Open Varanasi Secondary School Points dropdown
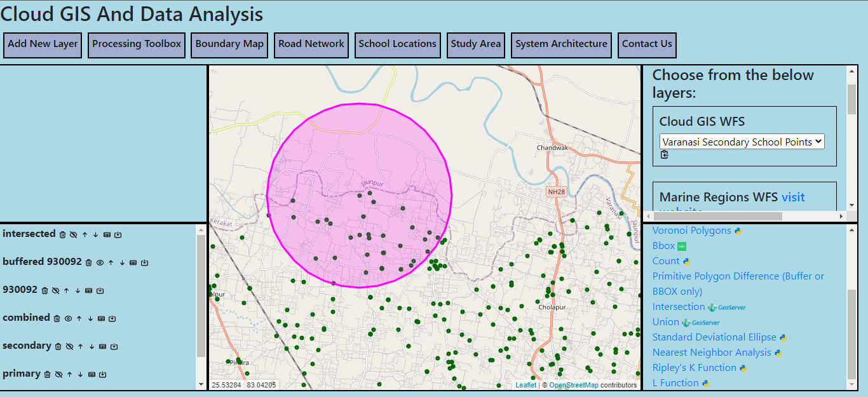This screenshot has width=868, height=397. tap(742, 142)
